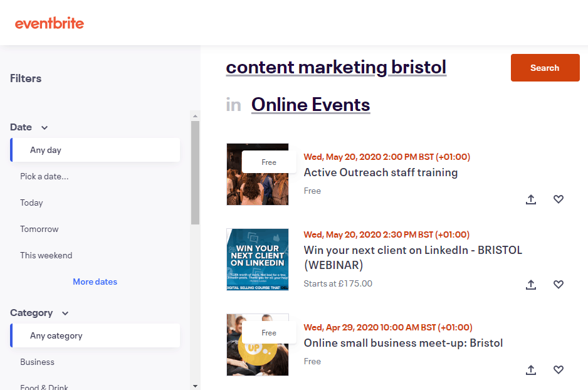
Task: Share the Online small business meet-up event
Action: [530, 370]
